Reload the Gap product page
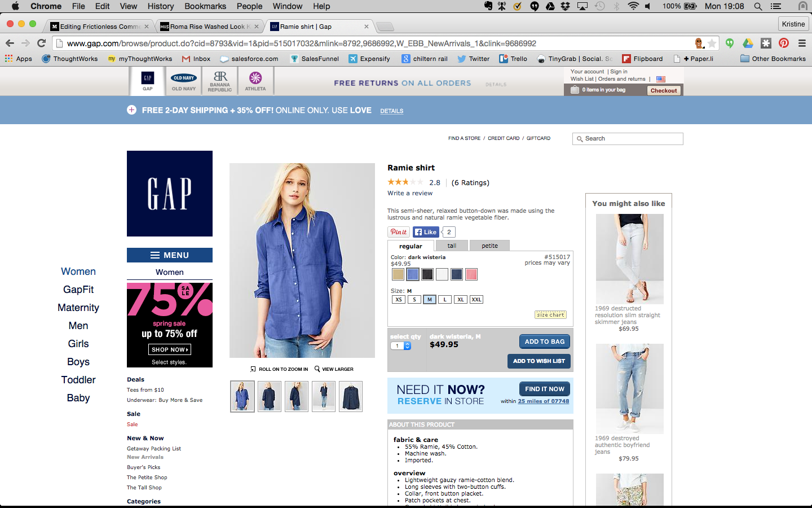 tap(41, 43)
